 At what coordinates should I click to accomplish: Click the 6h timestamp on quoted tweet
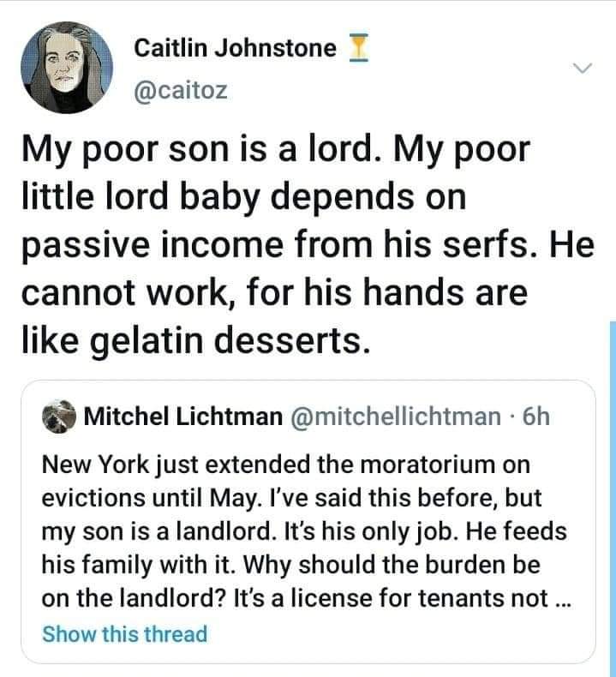click(533, 417)
